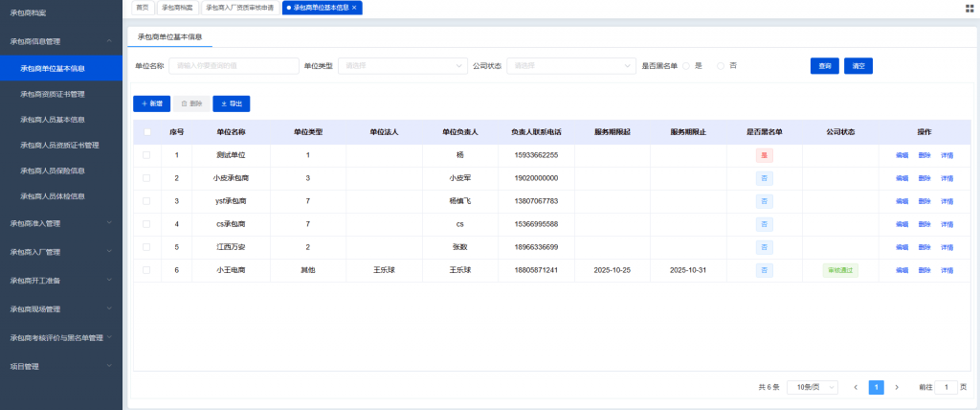The width and height of the screenshot is (980, 410).
Task: Open the 公司状态 dropdown
Action: pyautogui.click(x=570, y=66)
